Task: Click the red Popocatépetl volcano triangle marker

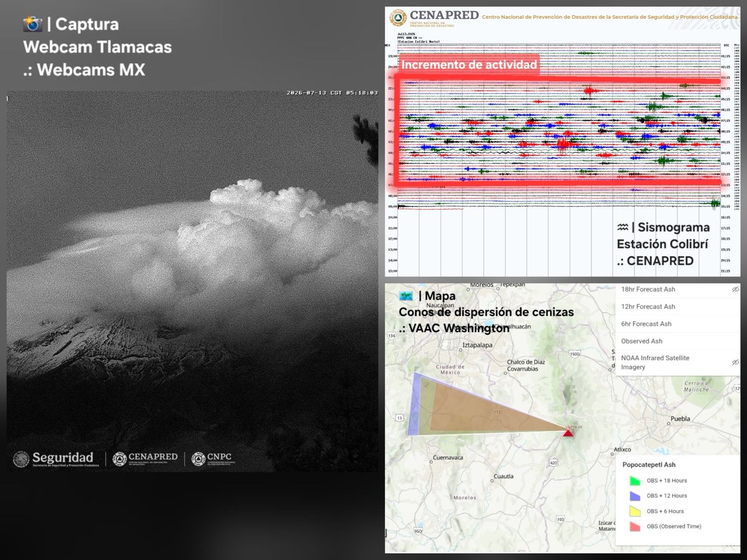Action: tap(568, 432)
